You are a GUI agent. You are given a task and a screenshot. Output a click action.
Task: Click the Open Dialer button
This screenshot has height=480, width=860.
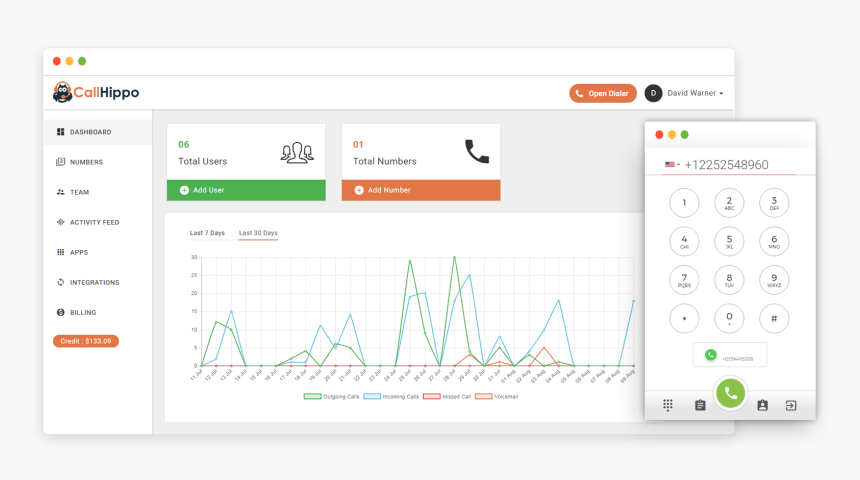(603, 93)
